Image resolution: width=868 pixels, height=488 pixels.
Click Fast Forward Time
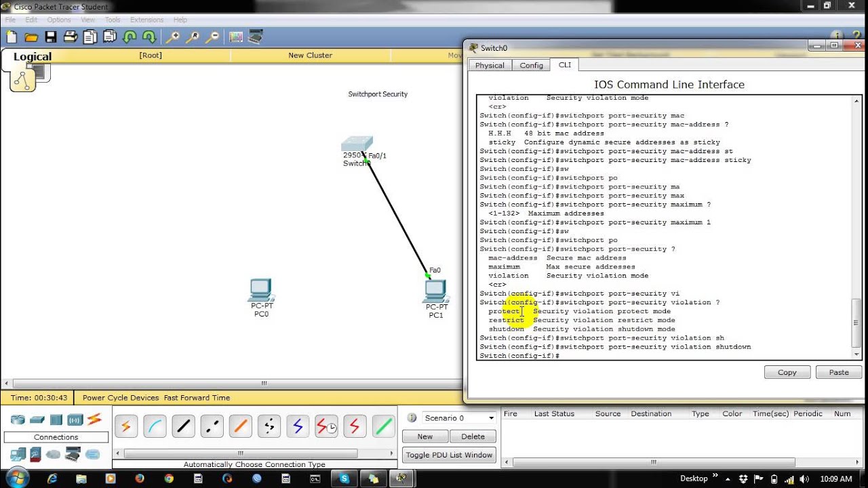197,398
